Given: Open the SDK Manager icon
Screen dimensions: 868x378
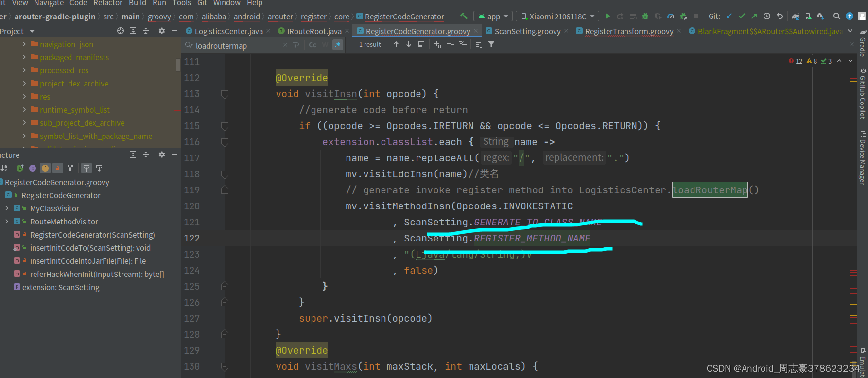Looking at the screenshot, I should pyautogui.click(x=821, y=16).
